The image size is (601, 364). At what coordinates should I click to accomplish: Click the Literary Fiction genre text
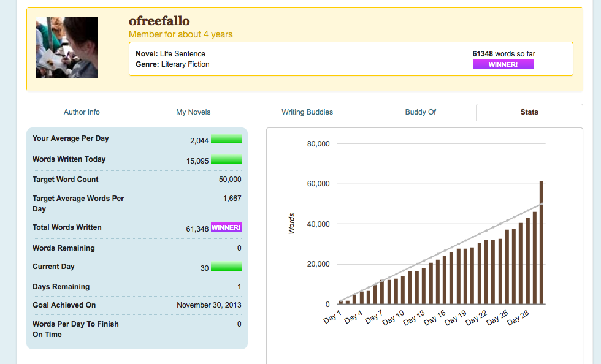click(185, 64)
